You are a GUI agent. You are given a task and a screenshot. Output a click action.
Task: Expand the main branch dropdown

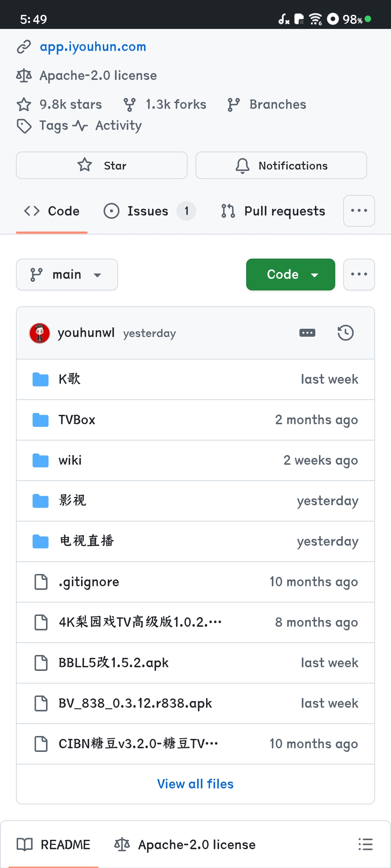click(67, 275)
